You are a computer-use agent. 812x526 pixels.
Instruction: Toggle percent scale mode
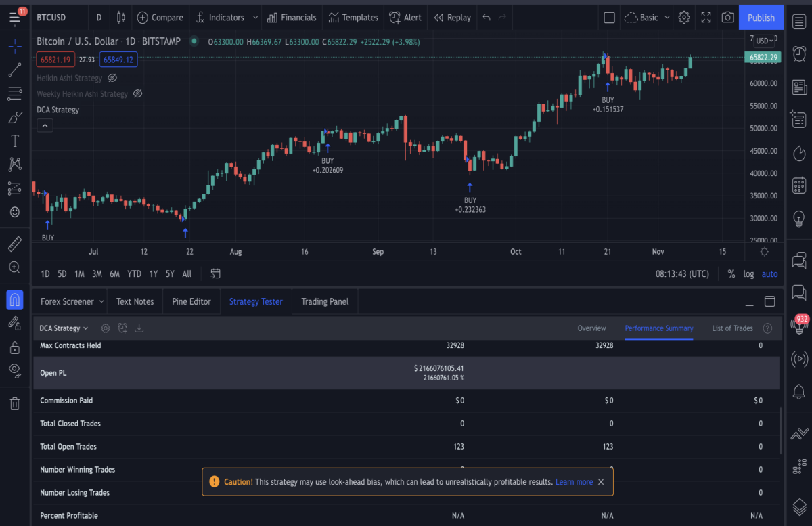click(731, 274)
